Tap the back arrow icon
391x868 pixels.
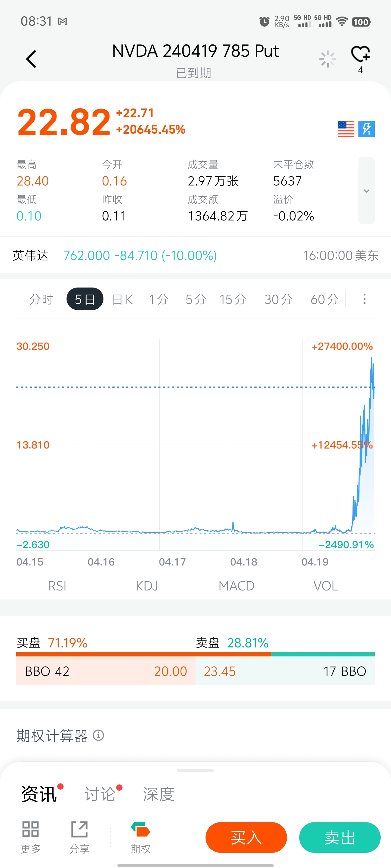(x=31, y=59)
